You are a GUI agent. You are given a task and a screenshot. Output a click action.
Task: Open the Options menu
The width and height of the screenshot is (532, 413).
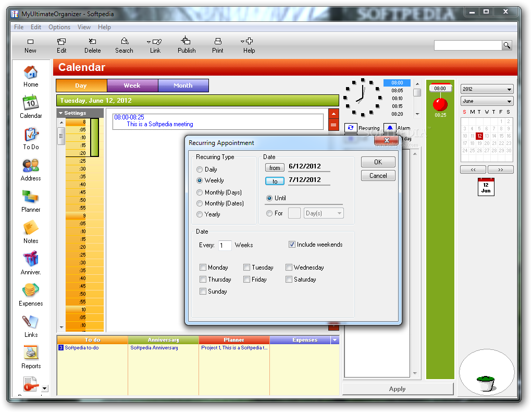coord(59,27)
